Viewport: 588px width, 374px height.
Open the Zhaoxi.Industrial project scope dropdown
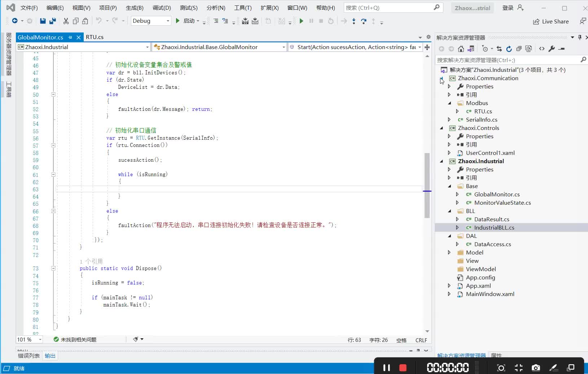(x=83, y=47)
